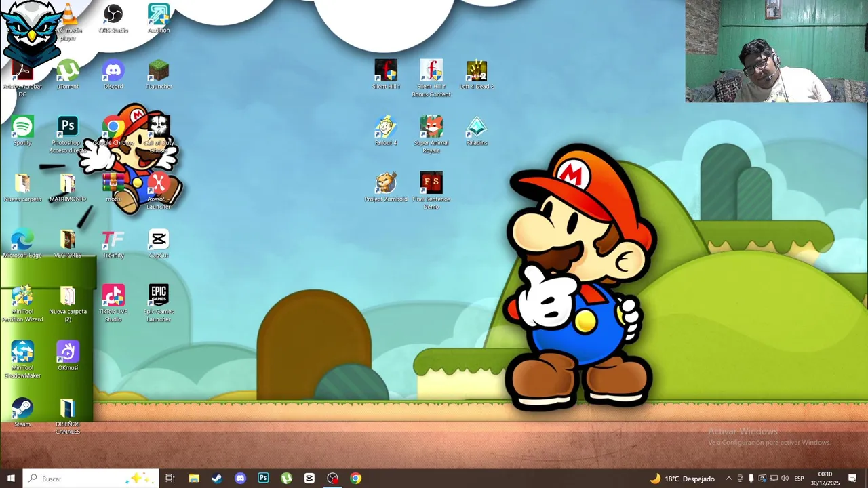Screen dimensions: 868x488
Task: Open µTorrent from the taskbar
Action: click(x=286, y=479)
